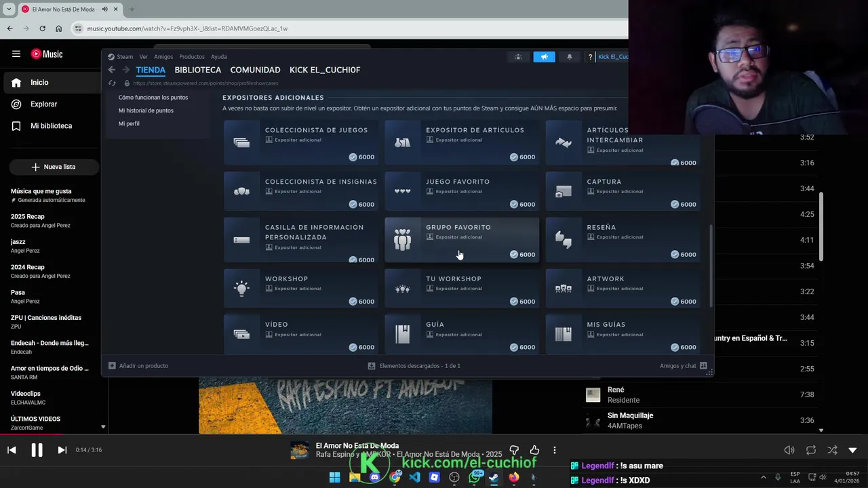
Task: Select Casilla de información personalizada showcase
Action: (x=301, y=240)
